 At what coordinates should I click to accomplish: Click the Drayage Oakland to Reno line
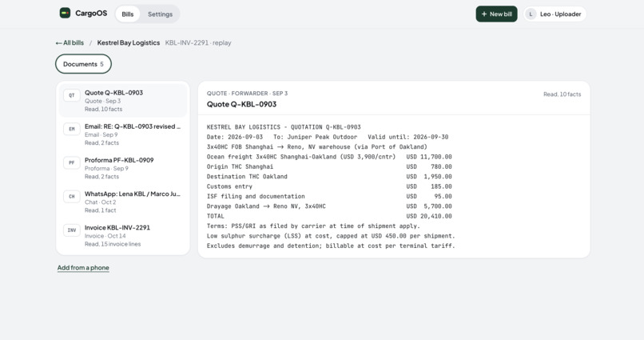pyautogui.click(x=329, y=206)
